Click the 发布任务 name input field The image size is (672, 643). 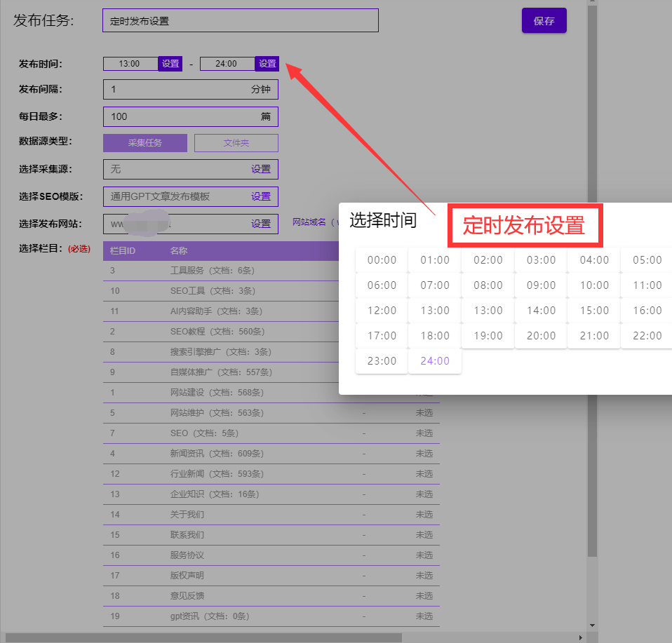pyautogui.click(x=240, y=21)
